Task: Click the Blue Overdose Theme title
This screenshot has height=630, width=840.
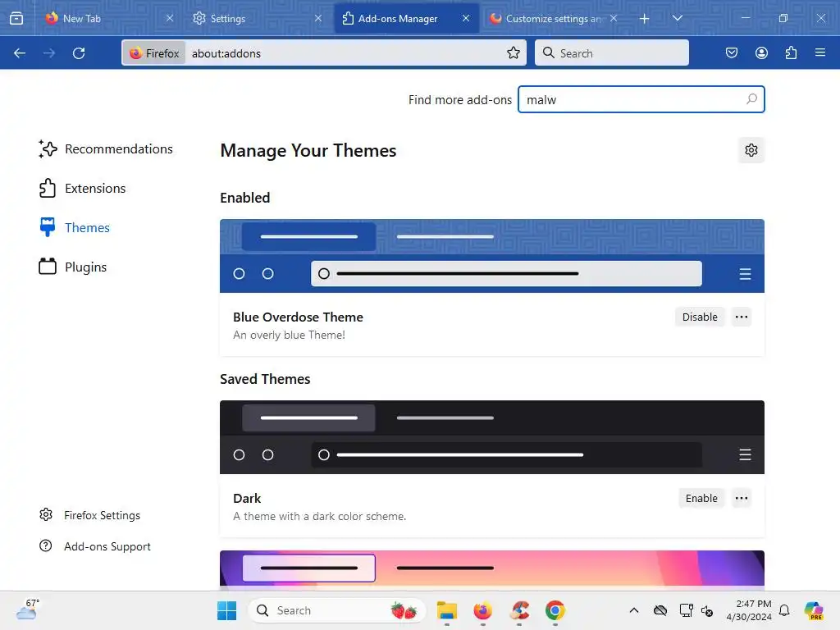Action: pos(298,317)
